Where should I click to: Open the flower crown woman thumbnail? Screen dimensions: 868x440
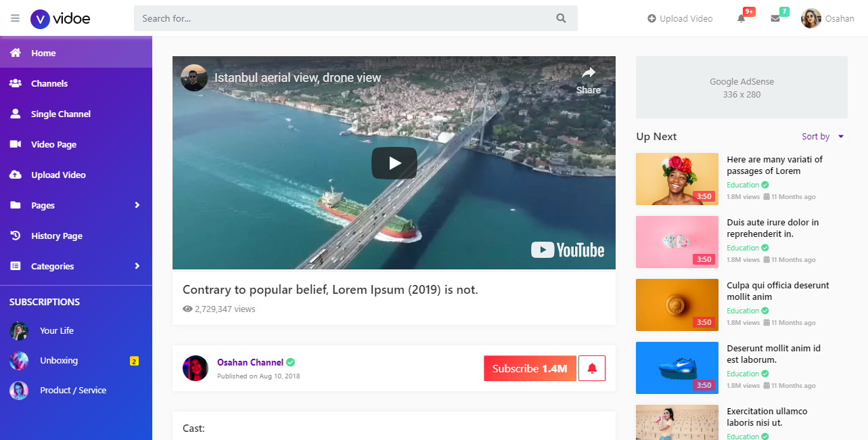(677, 179)
